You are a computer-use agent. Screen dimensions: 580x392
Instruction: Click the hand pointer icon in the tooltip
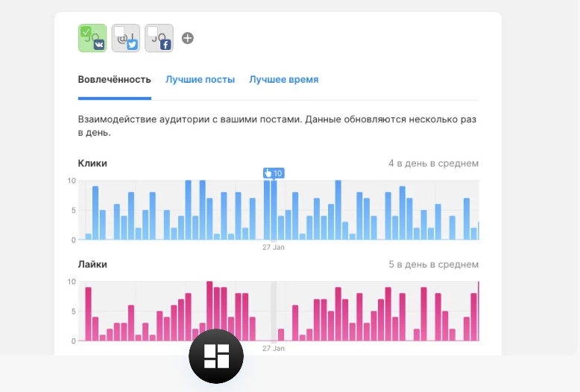pyautogui.click(x=268, y=173)
